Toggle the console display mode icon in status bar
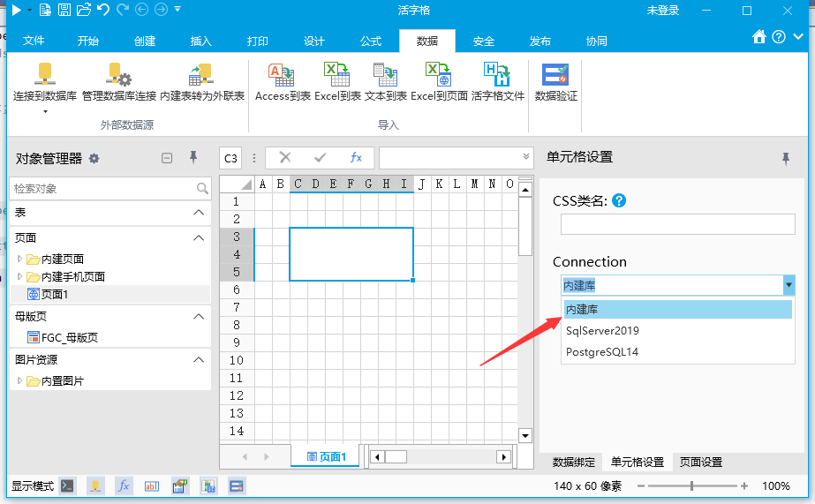 coord(68,485)
